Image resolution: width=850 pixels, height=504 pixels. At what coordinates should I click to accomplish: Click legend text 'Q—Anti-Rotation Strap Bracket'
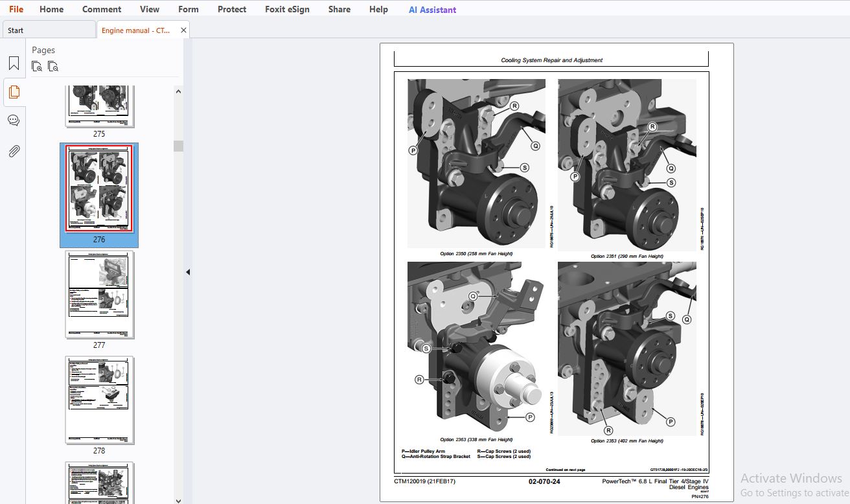(436, 457)
